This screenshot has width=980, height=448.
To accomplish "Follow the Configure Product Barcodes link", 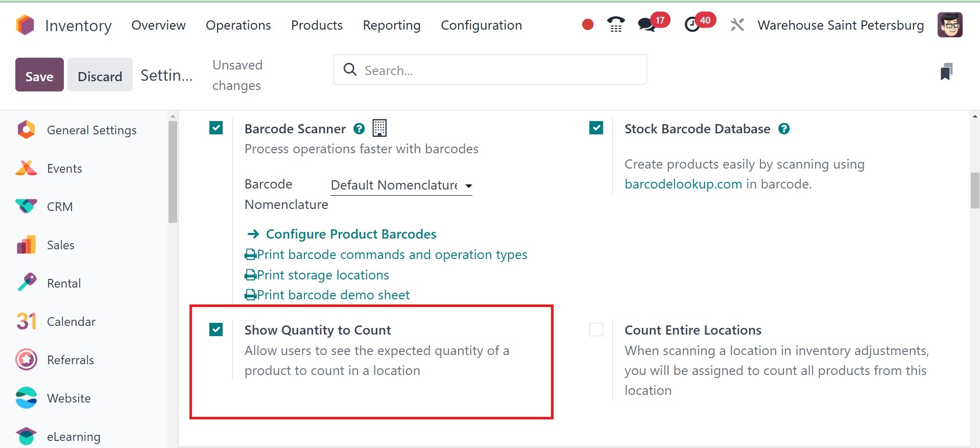I will pyautogui.click(x=351, y=234).
